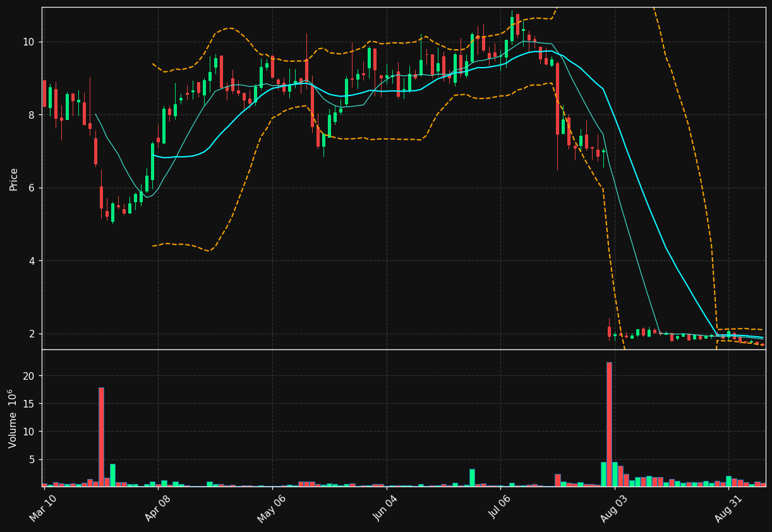Image resolution: width=772 pixels, height=532 pixels.
Task: Click the Mar 10 date label
Action: pos(43,508)
